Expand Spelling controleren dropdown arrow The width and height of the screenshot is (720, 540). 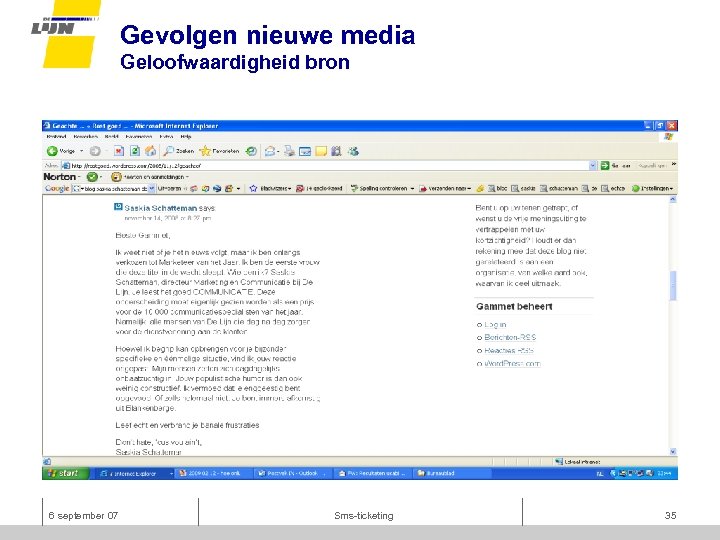[412, 189]
